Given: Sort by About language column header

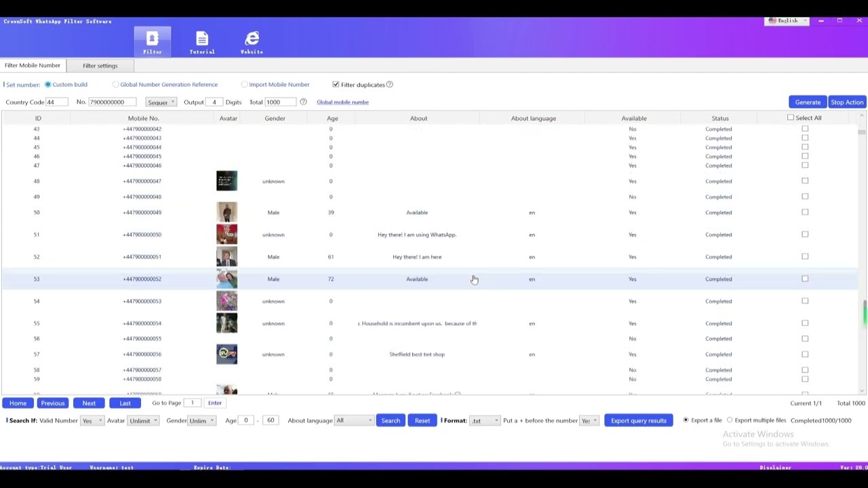Looking at the screenshot, I should pos(534,119).
